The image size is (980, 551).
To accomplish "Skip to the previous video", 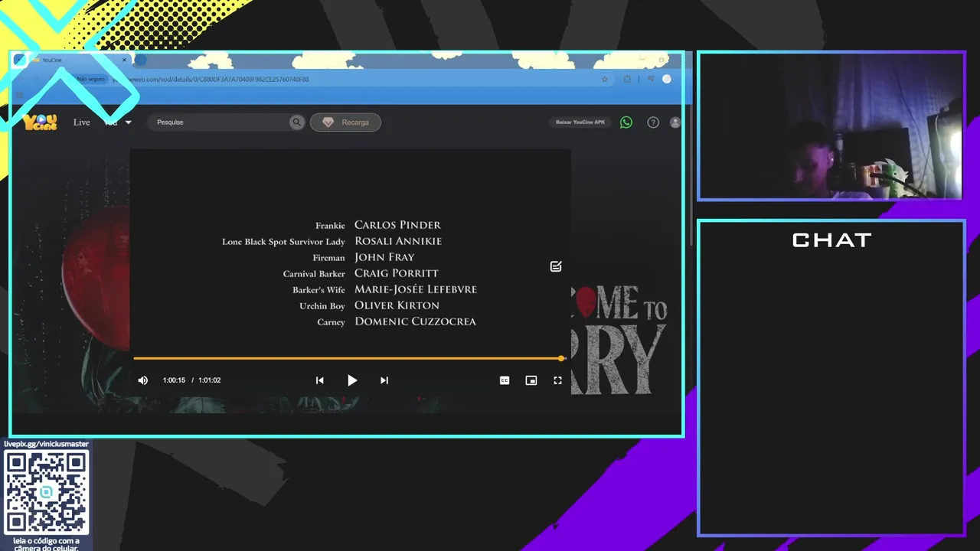I will coord(320,380).
